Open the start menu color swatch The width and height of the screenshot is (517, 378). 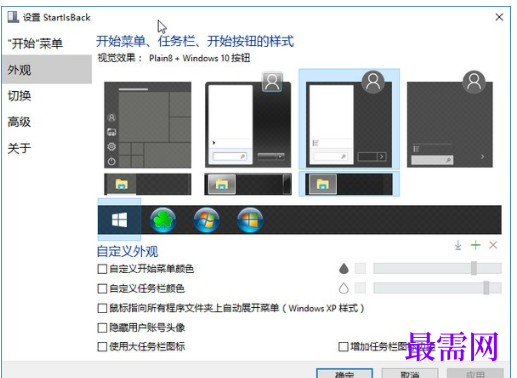[360, 268]
